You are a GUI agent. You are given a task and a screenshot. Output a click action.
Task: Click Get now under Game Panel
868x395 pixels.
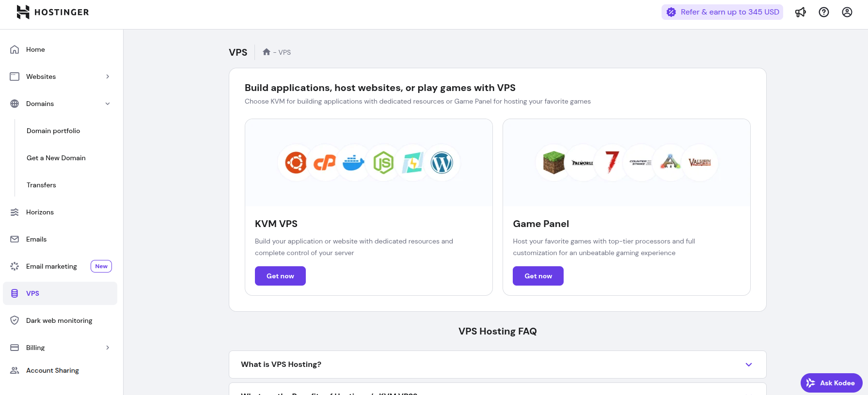538,276
